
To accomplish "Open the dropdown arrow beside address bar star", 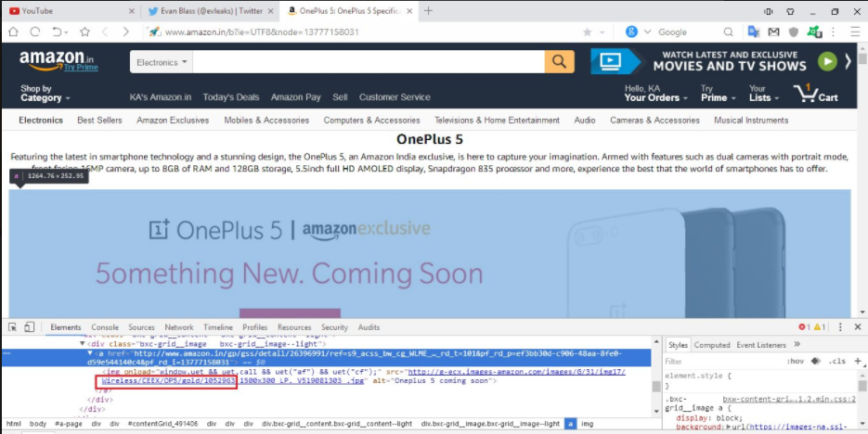I will [602, 32].
